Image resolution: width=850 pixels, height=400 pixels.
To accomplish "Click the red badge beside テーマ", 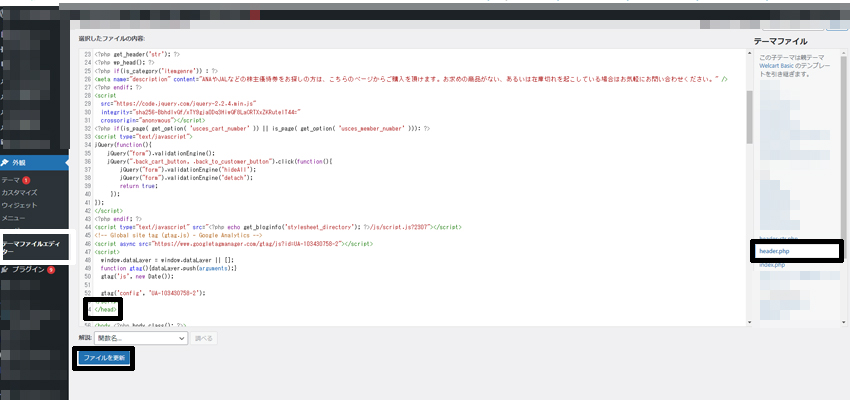I will (25, 180).
